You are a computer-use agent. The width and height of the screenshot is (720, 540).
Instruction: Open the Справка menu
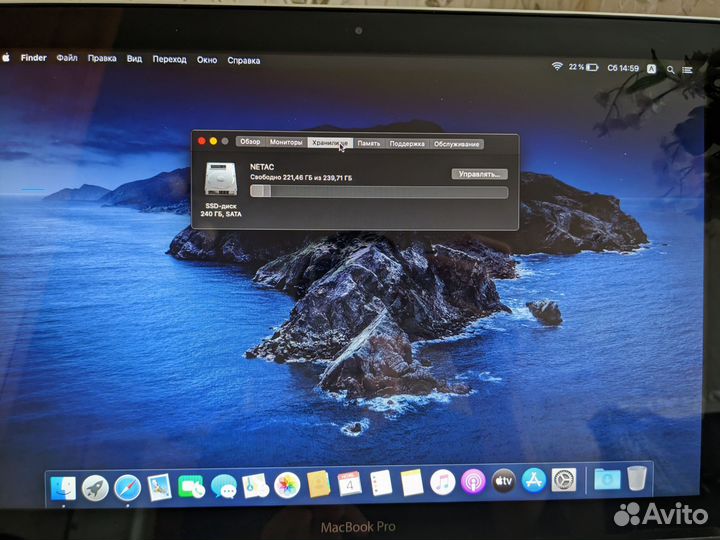pyautogui.click(x=243, y=60)
